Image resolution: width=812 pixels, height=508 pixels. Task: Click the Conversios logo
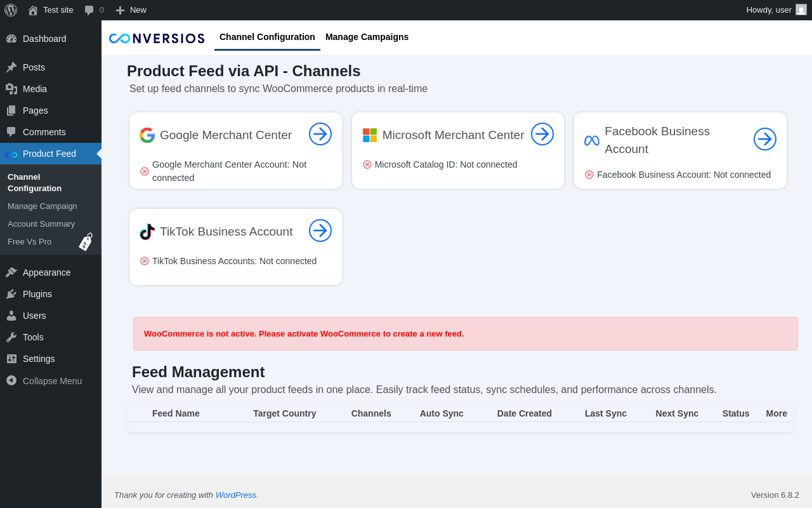[157, 38]
